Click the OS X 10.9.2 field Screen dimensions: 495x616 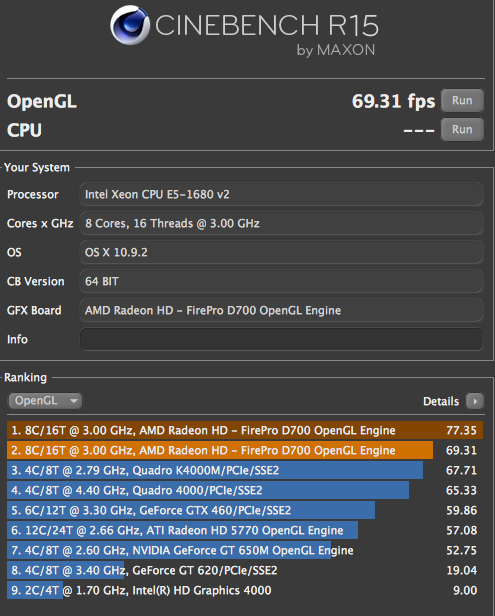(281, 252)
